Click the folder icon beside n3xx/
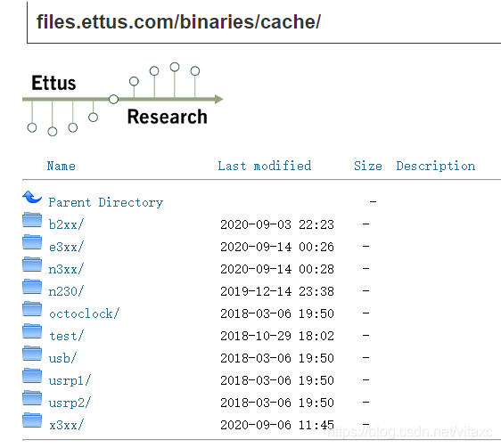 click(32, 265)
